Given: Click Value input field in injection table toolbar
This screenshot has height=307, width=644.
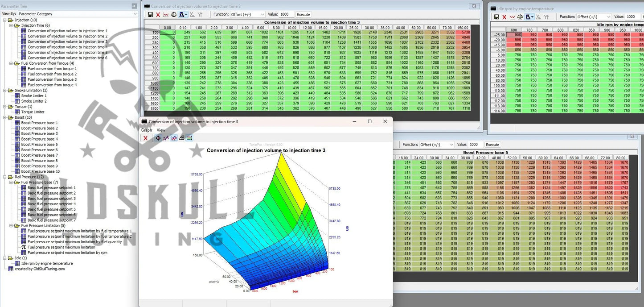Looking at the screenshot, I should tap(286, 15).
